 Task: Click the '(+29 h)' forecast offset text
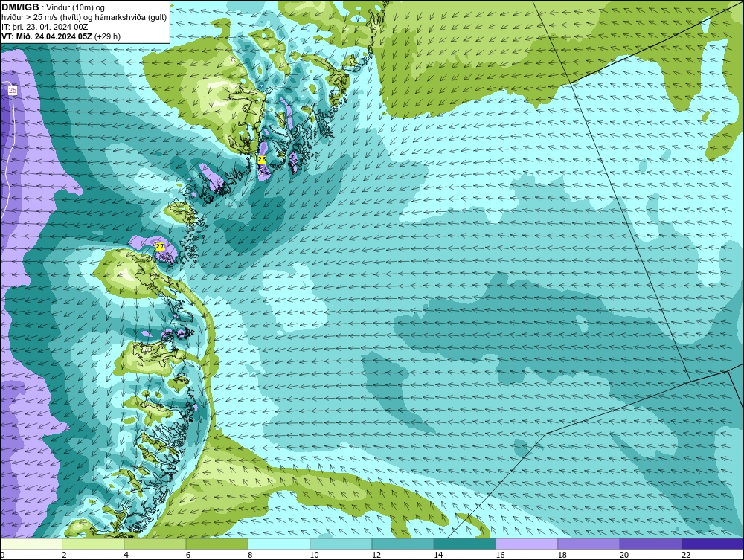click(x=108, y=36)
